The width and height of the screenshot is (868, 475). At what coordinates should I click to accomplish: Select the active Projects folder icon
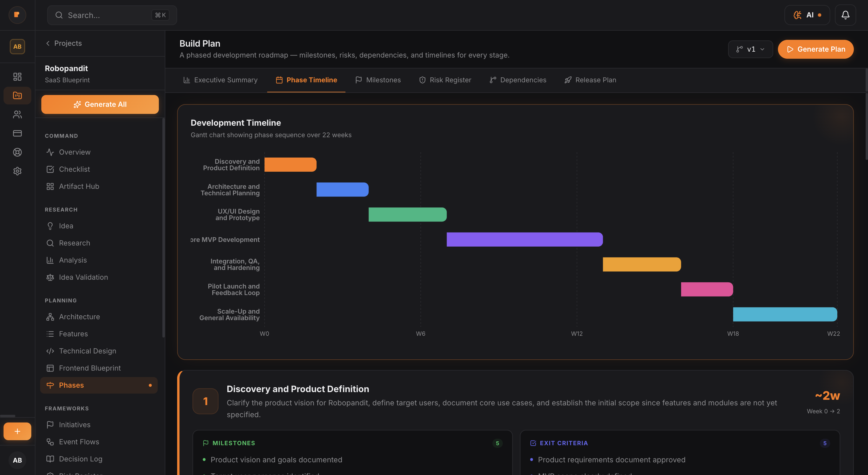[x=17, y=95]
